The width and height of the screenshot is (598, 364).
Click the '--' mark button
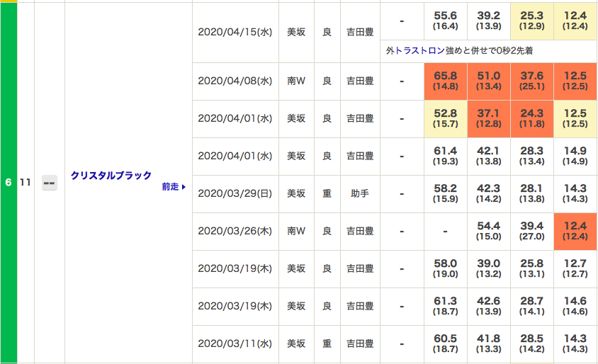click(x=49, y=183)
